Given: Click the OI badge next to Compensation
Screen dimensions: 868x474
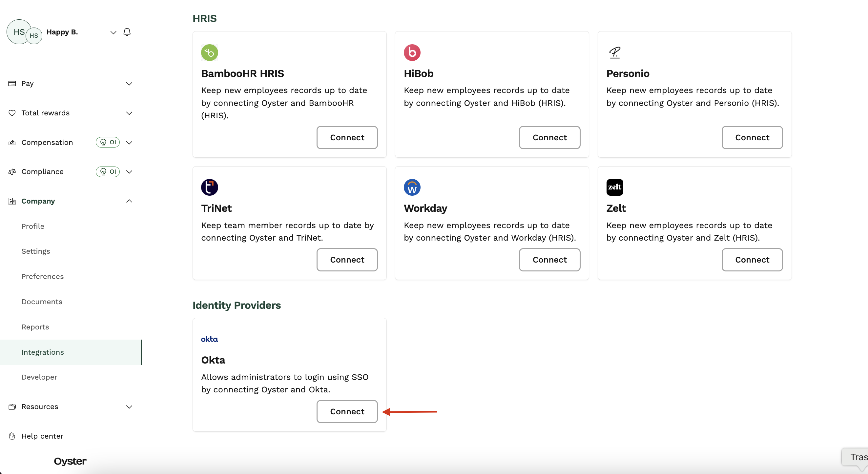Looking at the screenshot, I should [x=108, y=142].
